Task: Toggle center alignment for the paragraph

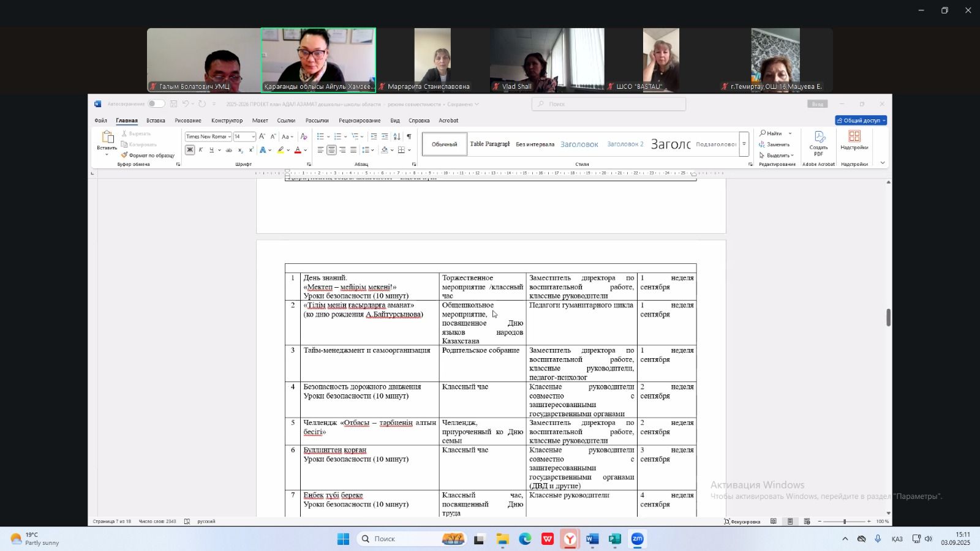Action: tap(331, 150)
